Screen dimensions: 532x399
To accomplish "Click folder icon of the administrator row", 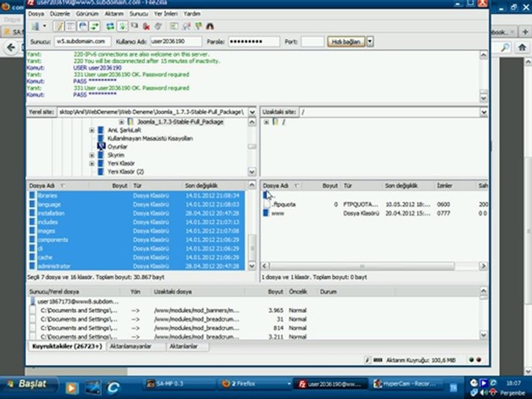I will 32,266.
